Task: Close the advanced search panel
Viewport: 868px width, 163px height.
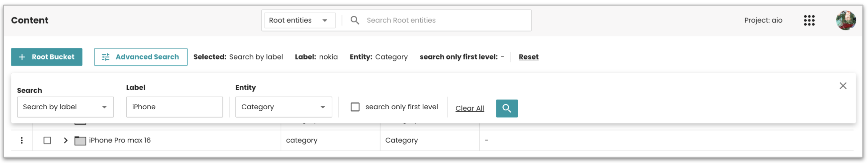Action: pyautogui.click(x=843, y=86)
